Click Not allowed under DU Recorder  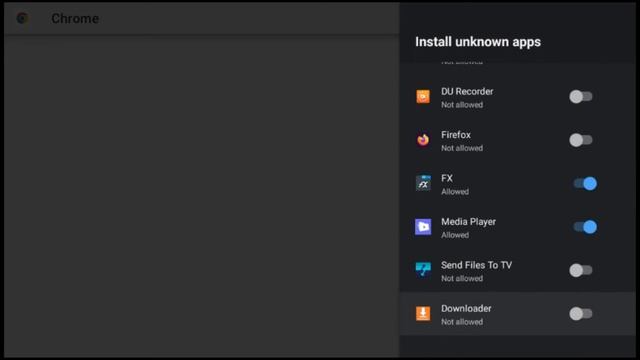[462, 105]
